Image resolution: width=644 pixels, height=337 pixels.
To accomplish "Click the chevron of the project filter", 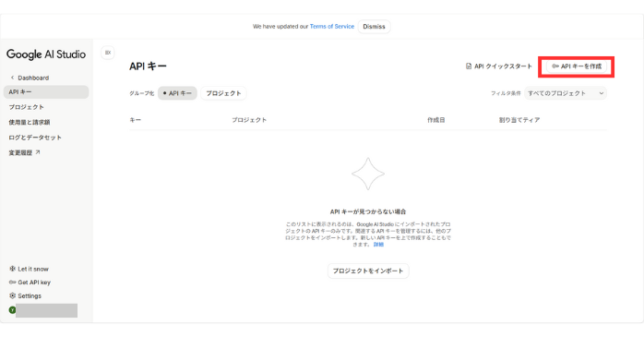I will (x=602, y=93).
